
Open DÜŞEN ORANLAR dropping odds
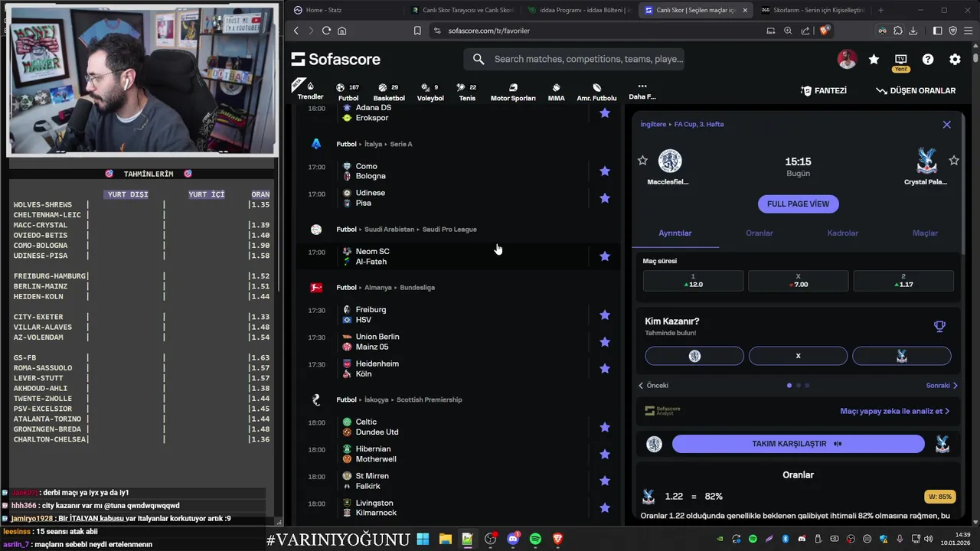(x=916, y=90)
